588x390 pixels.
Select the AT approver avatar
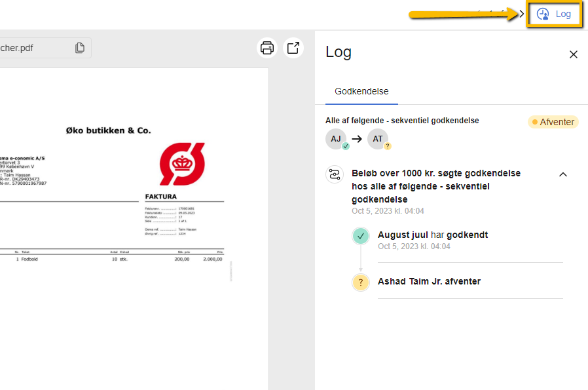pos(378,139)
